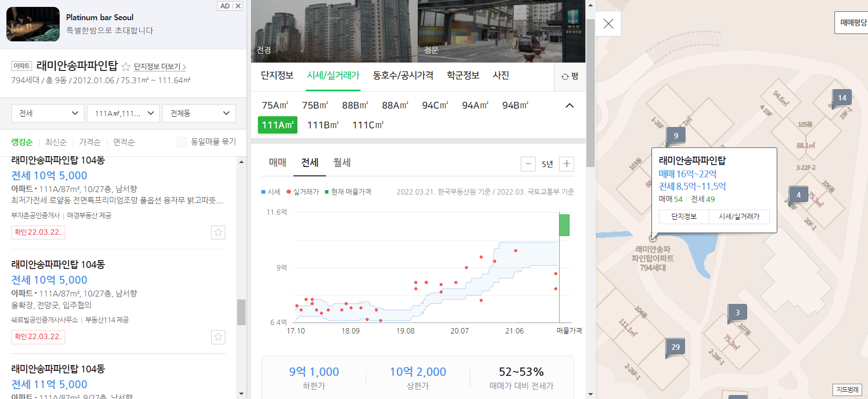This screenshot has width=868, height=399.
Task: Open 매매평당 map option button
Action: 852,23
